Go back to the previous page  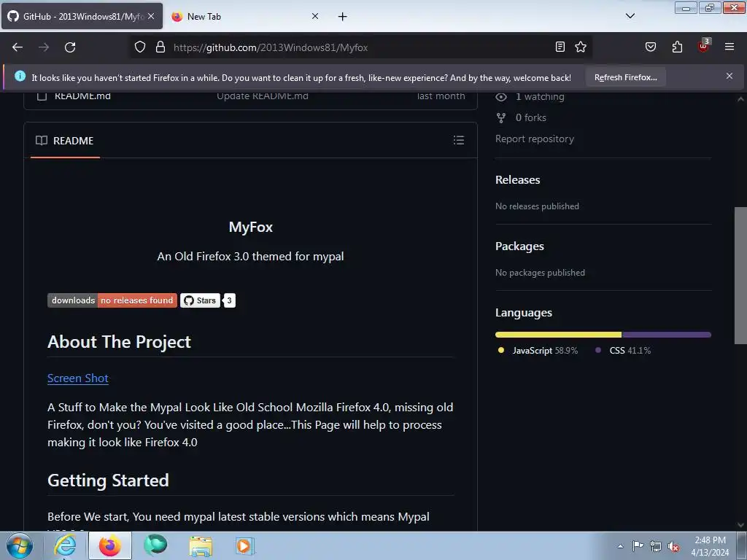pos(18,47)
